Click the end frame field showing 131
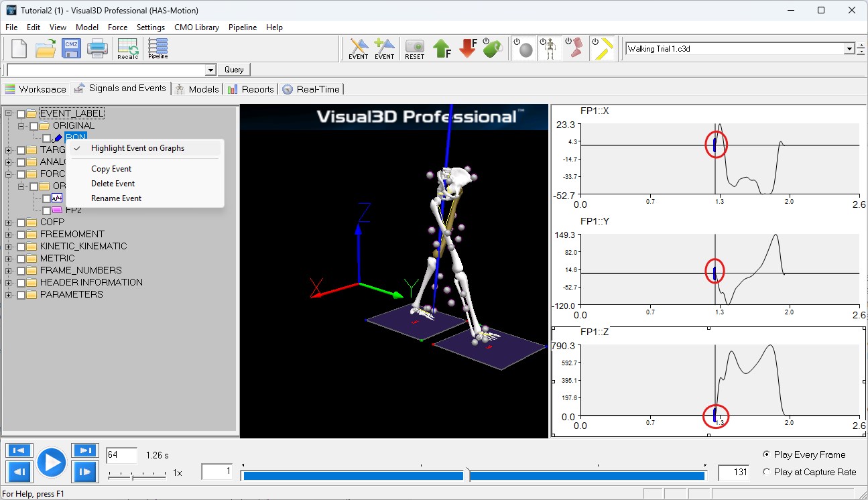 (x=733, y=472)
